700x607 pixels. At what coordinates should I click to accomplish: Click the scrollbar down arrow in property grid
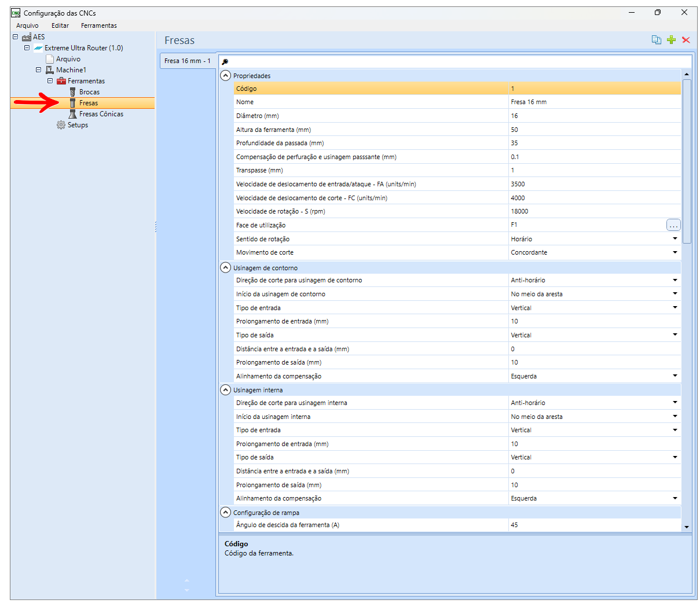coord(687,527)
